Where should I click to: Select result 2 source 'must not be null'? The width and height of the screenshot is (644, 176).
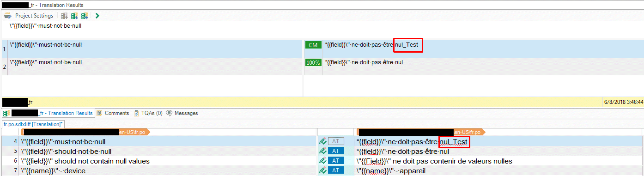46,62
